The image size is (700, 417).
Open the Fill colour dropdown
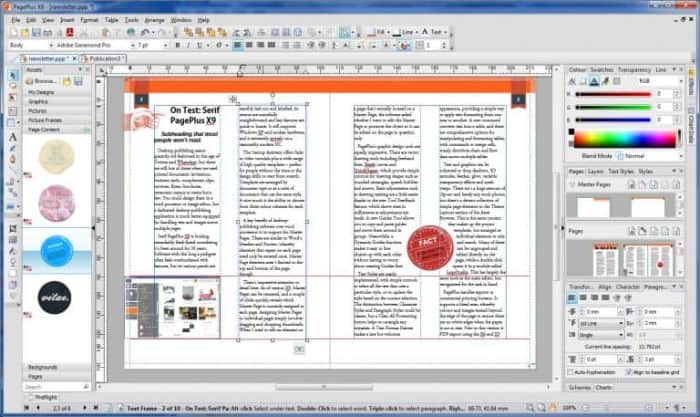pyautogui.click(x=388, y=32)
